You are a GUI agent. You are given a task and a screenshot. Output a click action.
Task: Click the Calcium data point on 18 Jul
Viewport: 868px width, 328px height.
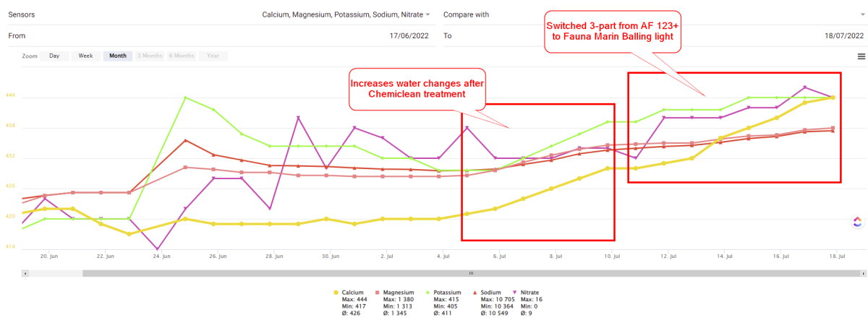tap(834, 98)
